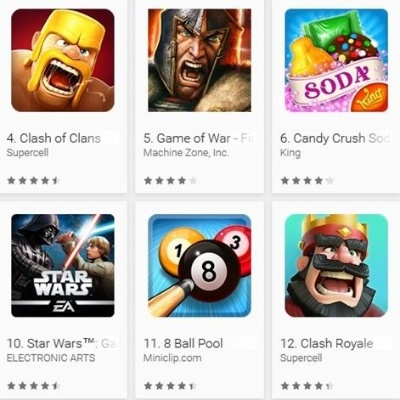Open the Star Wars EA game icon
The height and width of the screenshot is (400, 400).
tap(63, 265)
